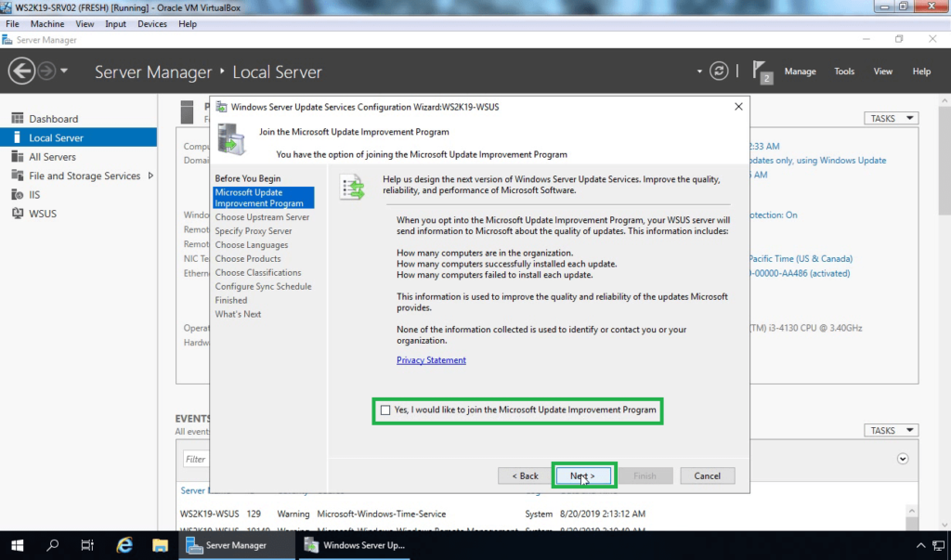Select Specify Proxy Server step

click(x=253, y=230)
